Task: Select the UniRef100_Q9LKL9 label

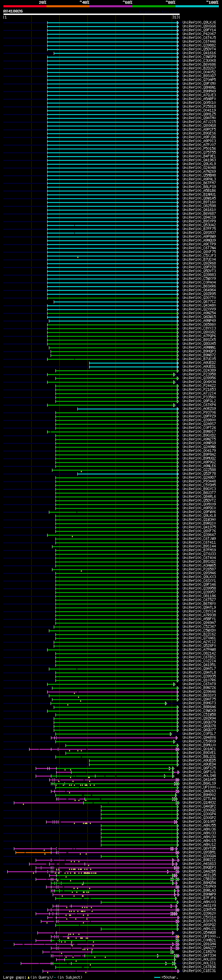Action: pyautogui.click(x=199, y=164)
